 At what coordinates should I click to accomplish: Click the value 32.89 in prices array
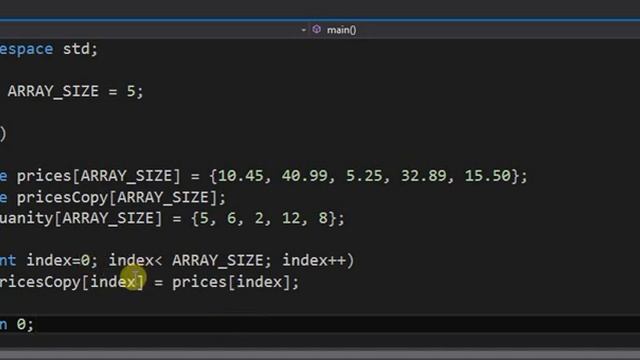point(424,176)
